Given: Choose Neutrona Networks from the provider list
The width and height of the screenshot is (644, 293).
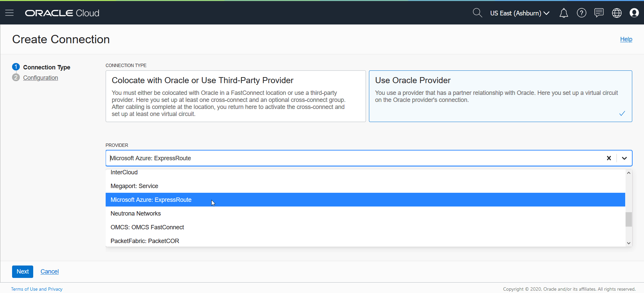Looking at the screenshot, I should click(x=136, y=214).
